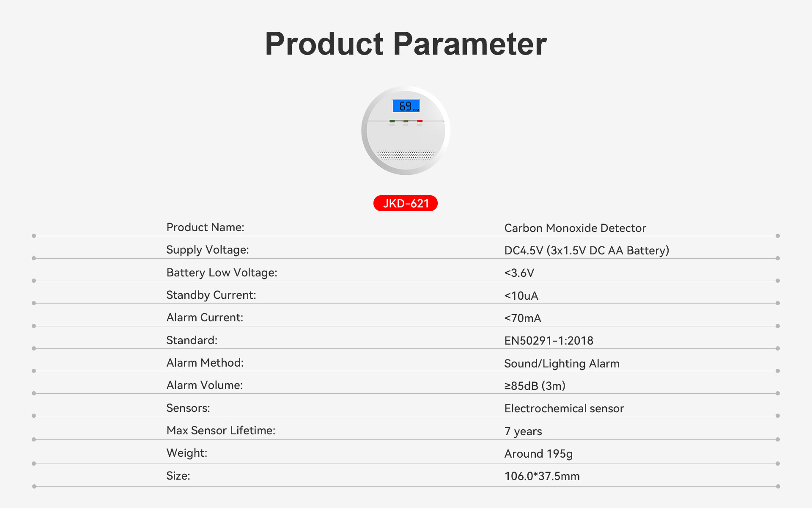This screenshot has height=508, width=812.
Task: Click the Carbon Monoxide Detector value
Action: (575, 228)
